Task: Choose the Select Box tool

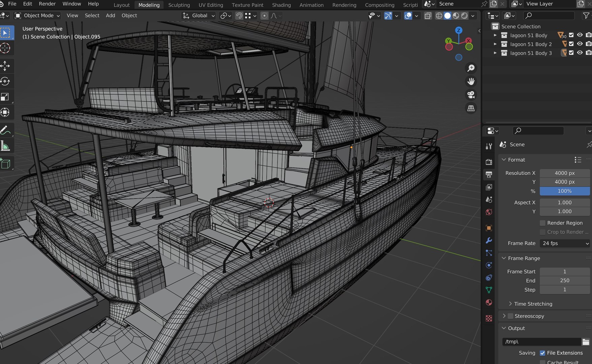Action: click(x=5, y=33)
